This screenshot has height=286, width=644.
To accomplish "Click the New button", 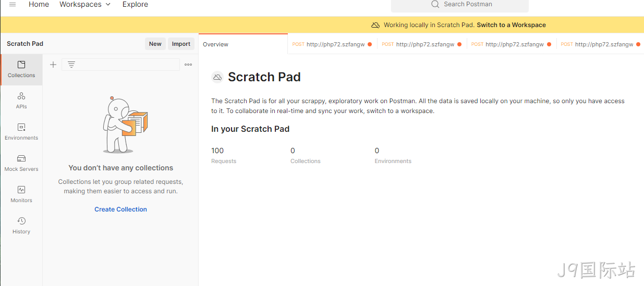I will pyautogui.click(x=155, y=44).
